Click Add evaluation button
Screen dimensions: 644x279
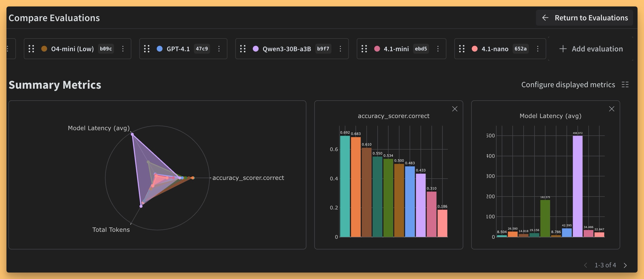click(x=591, y=49)
